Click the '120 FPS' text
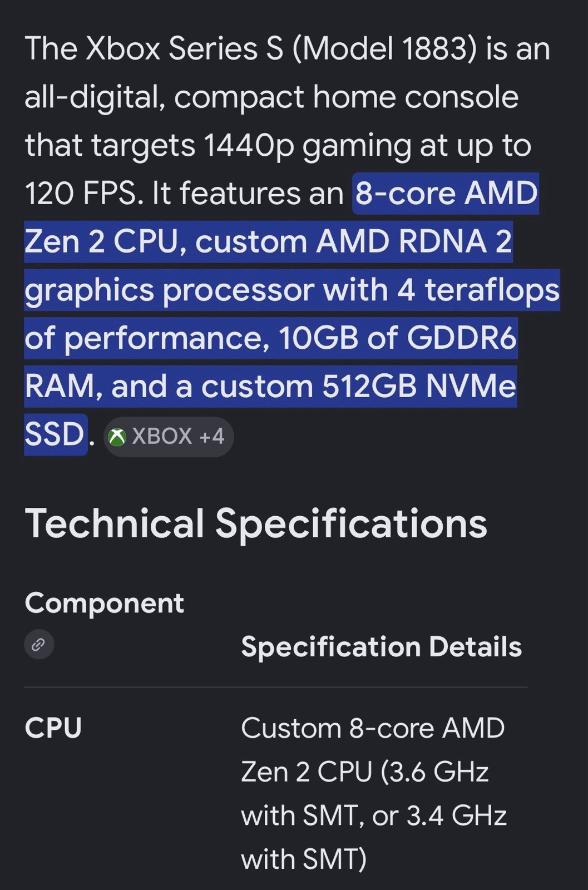The height and width of the screenshot is (890, 588). pos(80,194)
